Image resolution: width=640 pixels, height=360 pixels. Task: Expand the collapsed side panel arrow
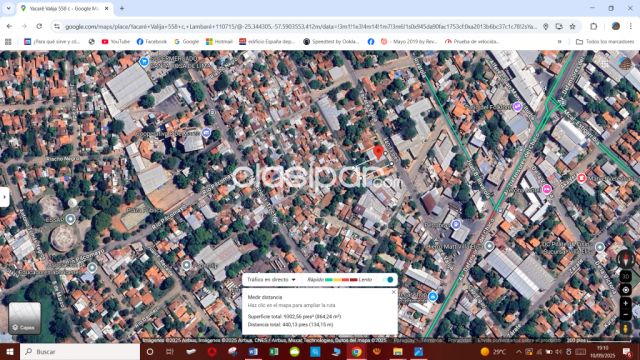(4, 197)
